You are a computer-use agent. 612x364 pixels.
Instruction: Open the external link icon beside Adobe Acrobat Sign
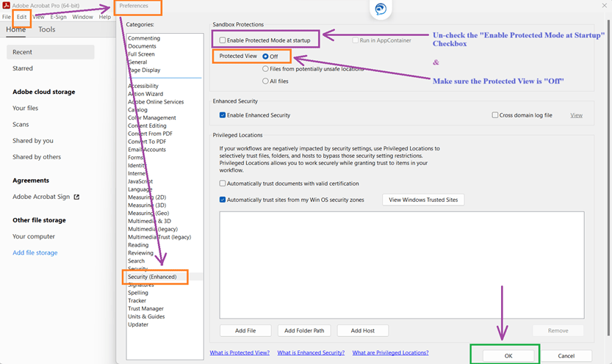coord(76,197)
